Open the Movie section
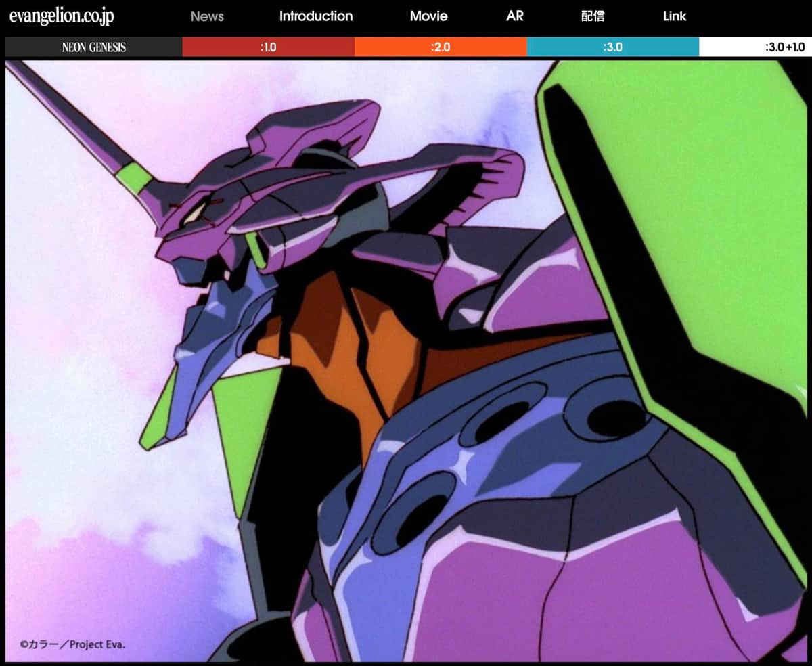This screenshot has width=812, height=666. click(x=428, y=16)
